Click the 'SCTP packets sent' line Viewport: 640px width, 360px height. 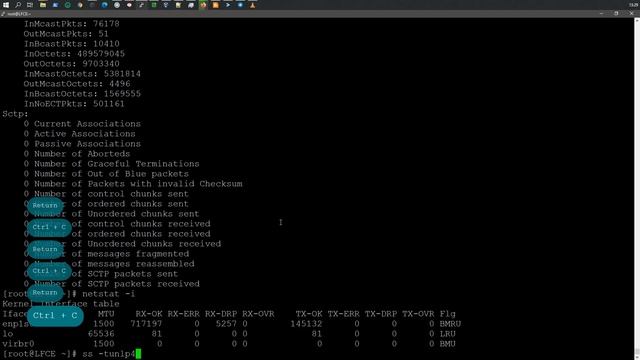pyautogui.click(x=101, y=274)
